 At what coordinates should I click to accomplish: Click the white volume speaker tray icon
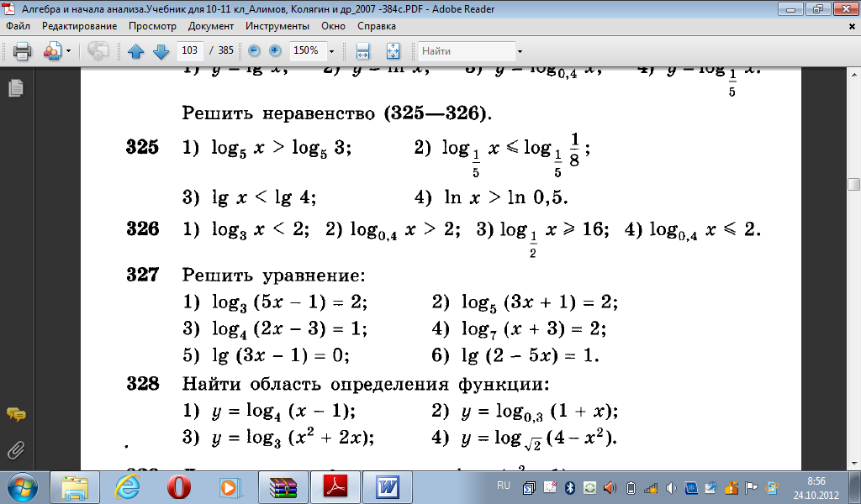(x=670, y=487)
